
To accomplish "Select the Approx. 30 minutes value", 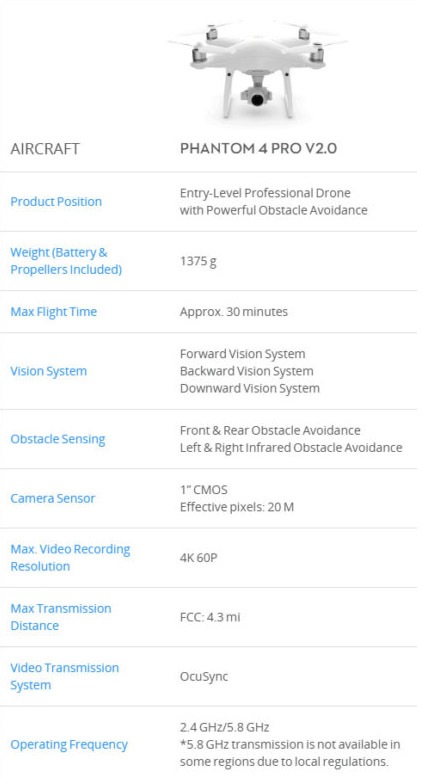I will [x=234, y=312].
